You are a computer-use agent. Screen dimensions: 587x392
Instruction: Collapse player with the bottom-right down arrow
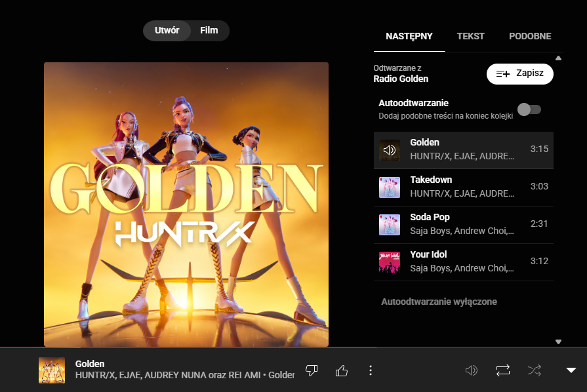click(571, 370)
